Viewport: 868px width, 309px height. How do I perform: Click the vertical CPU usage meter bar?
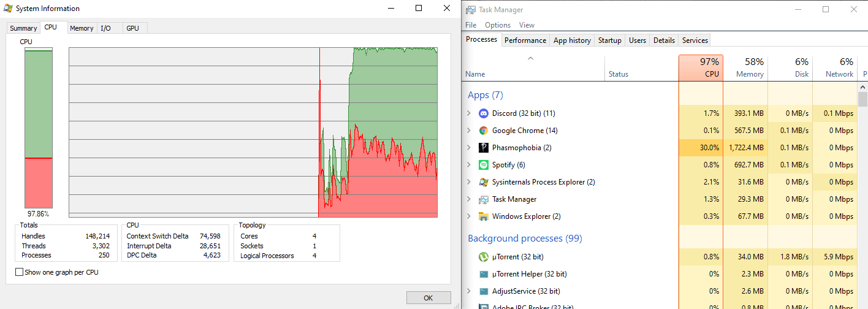pyautogui.click(x=38, y=128)
